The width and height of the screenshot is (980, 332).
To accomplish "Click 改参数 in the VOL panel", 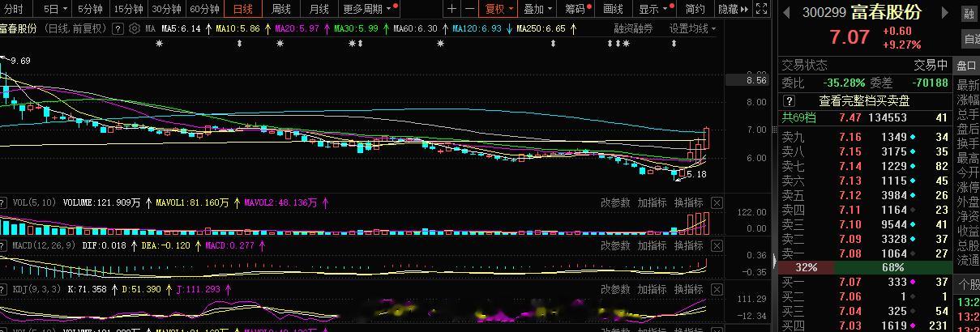I will click(x=615, y=202).
